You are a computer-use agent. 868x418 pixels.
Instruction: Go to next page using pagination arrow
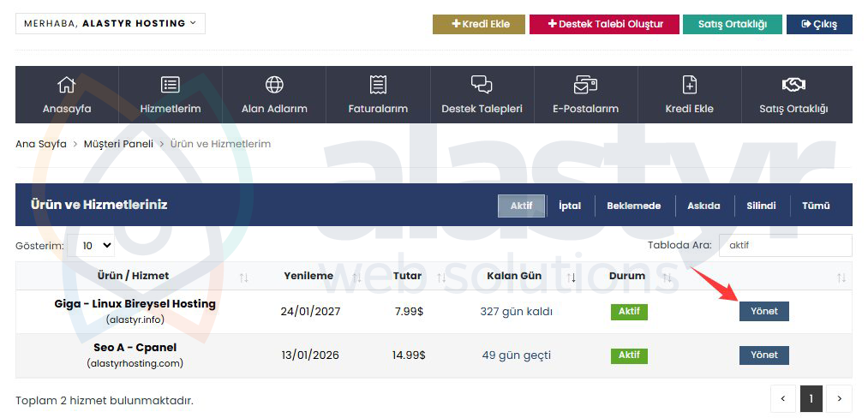point(839,398)
